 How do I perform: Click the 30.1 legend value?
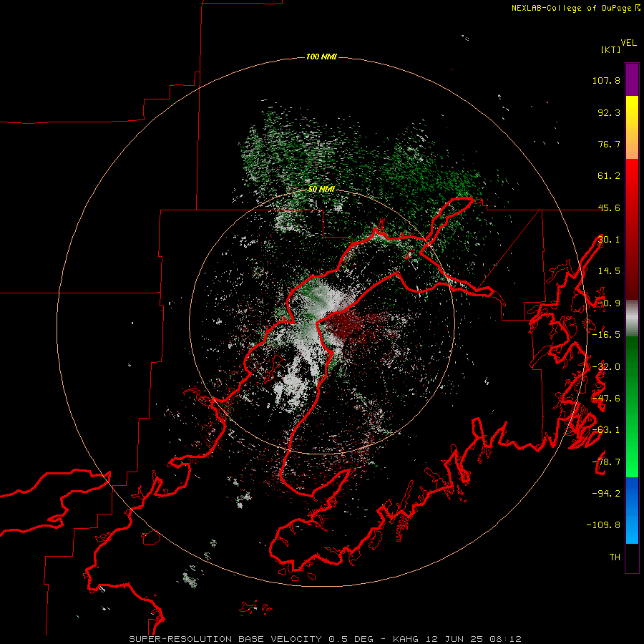pos(609,240)
